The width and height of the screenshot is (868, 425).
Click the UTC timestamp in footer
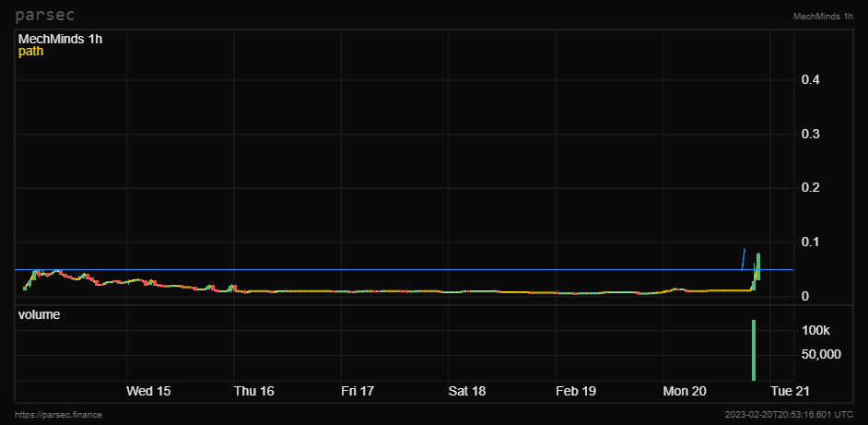coord(789,415)
